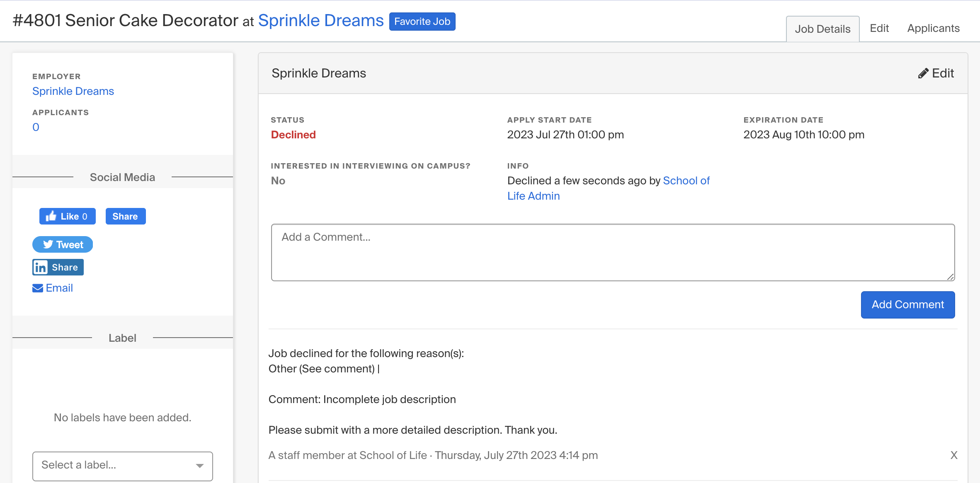Open Sprinkle Dreams link in page title
This screenshot has width=980, height=483.
321,20
